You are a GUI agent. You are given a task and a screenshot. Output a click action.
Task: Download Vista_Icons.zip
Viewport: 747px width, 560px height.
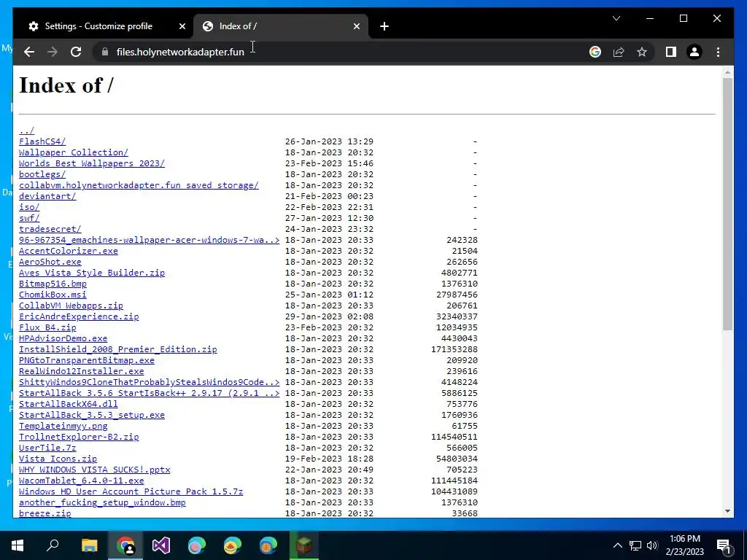[x=58, y=459]
